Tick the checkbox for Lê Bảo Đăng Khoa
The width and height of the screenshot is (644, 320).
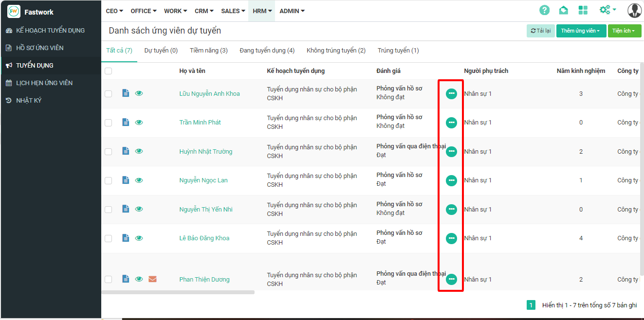109,238
